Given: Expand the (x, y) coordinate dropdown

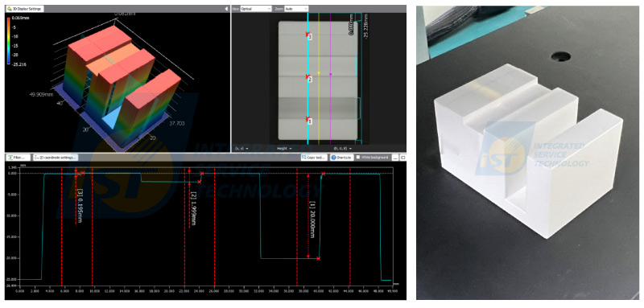Looking at the screenshot, I should (242, 148).
